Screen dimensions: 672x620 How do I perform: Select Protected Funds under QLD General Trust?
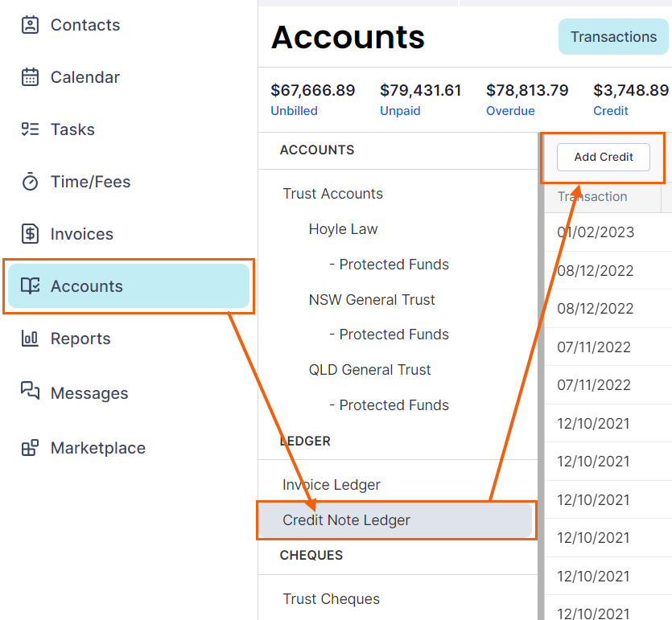point(390,405)
